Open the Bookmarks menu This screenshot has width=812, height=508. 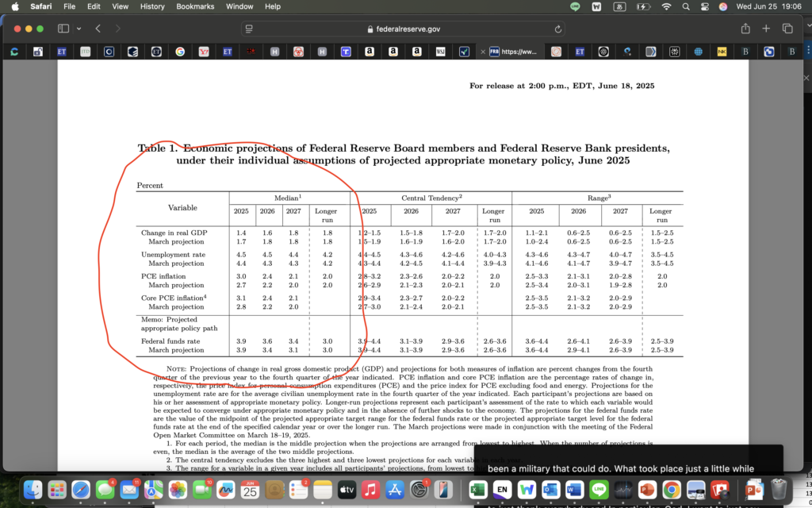click(x=193, y=6)
